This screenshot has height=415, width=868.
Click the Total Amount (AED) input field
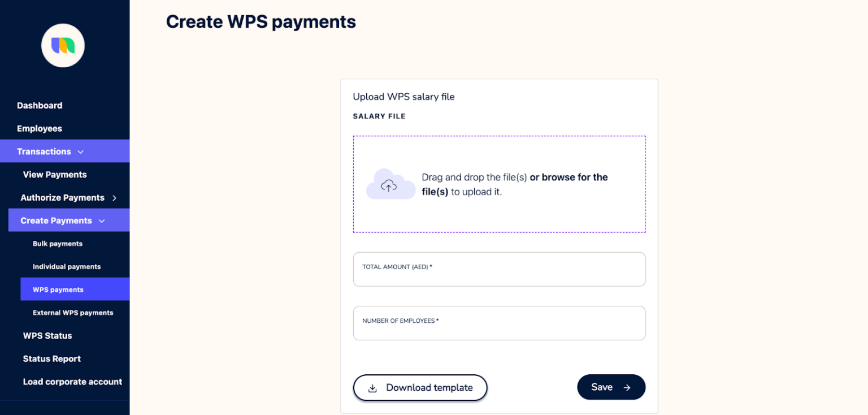(x=499, y=269)
